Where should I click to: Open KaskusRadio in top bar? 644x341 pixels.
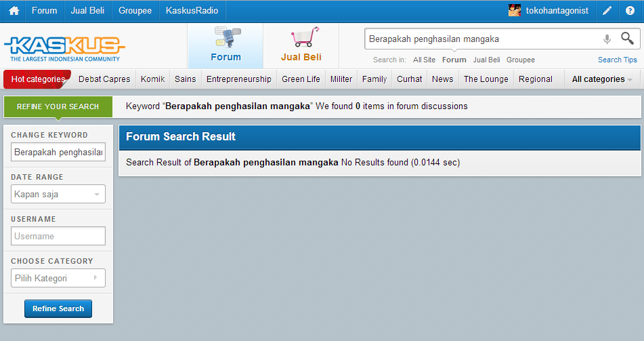point(192,11)
